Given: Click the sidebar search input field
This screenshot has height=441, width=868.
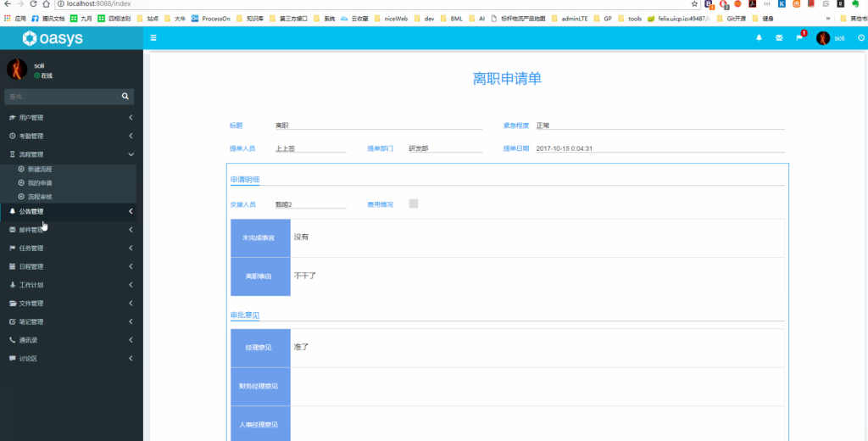Looking at the screenshot, I should (x=61, y=97).
